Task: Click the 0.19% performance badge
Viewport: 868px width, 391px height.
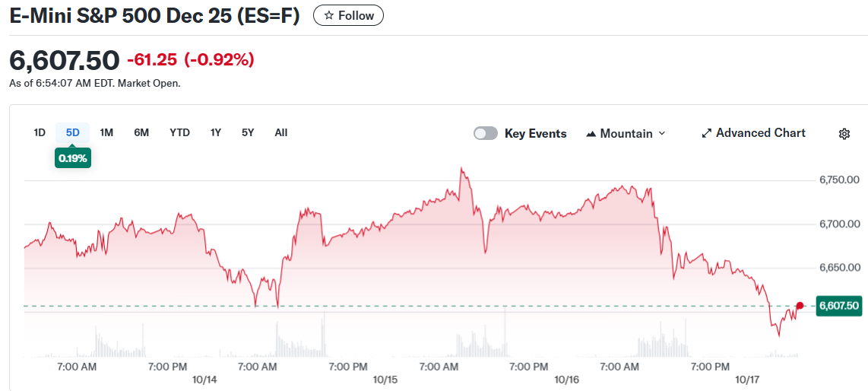Action: click(x=73, y=158)
